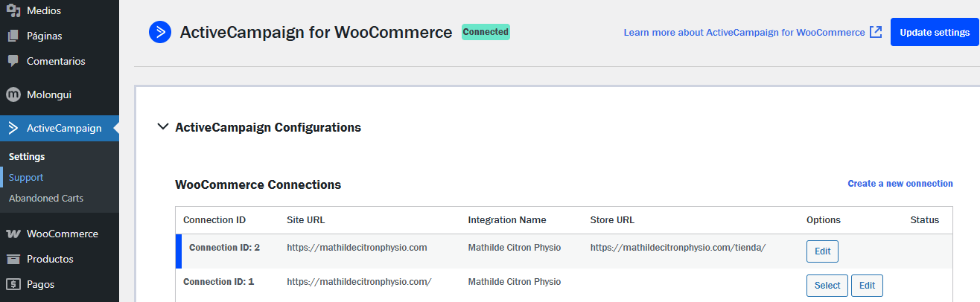Click the blue ActiveCampaign header logo
The width and height of the screenshot is (980, 302).
(160, 32)
